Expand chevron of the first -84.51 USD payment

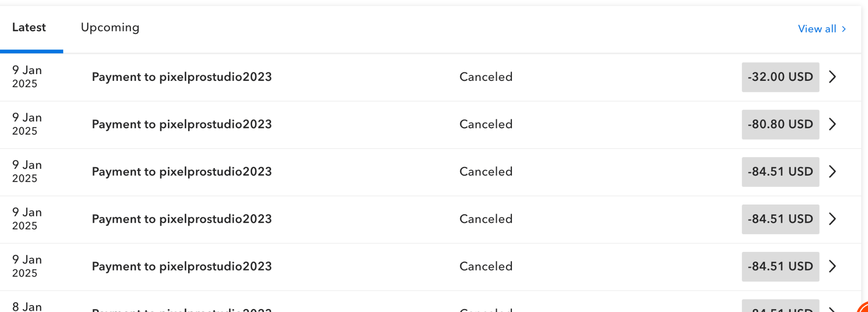tap(832, 171)
